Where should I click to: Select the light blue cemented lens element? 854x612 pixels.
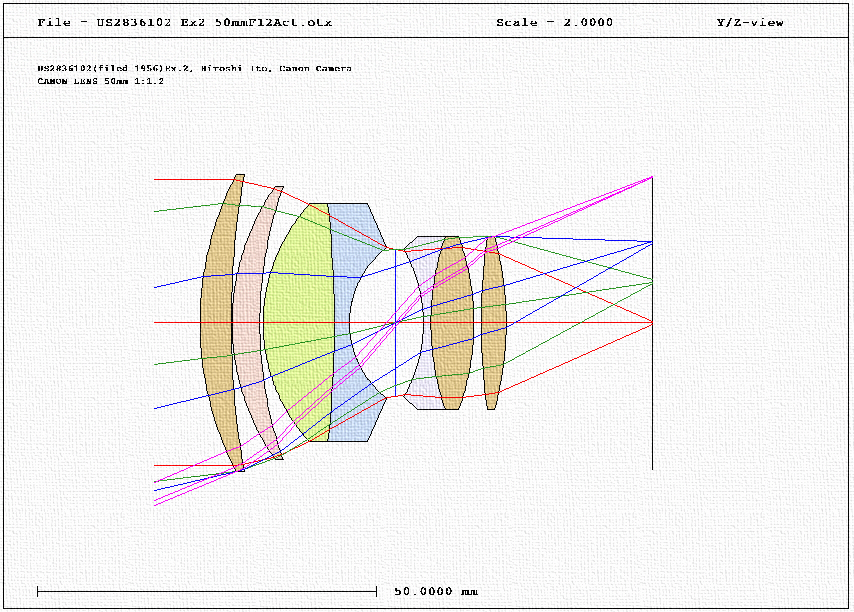tap(344, 323)
